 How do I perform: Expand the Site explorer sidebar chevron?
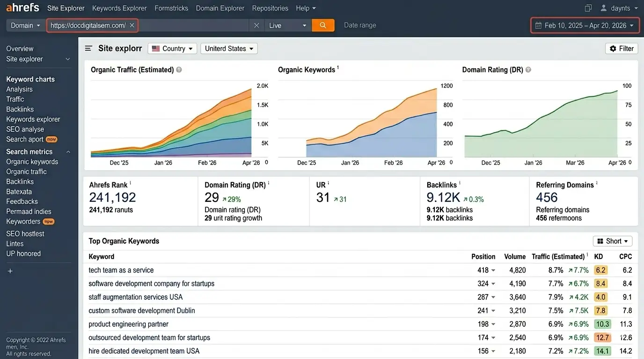[x=68, y=59]
